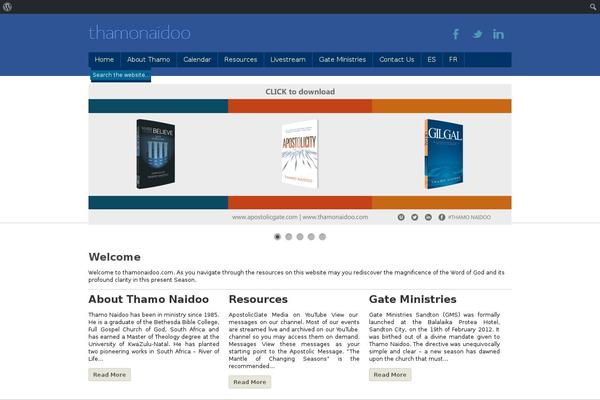Open the About Thamo menu item

click(148, 60)
